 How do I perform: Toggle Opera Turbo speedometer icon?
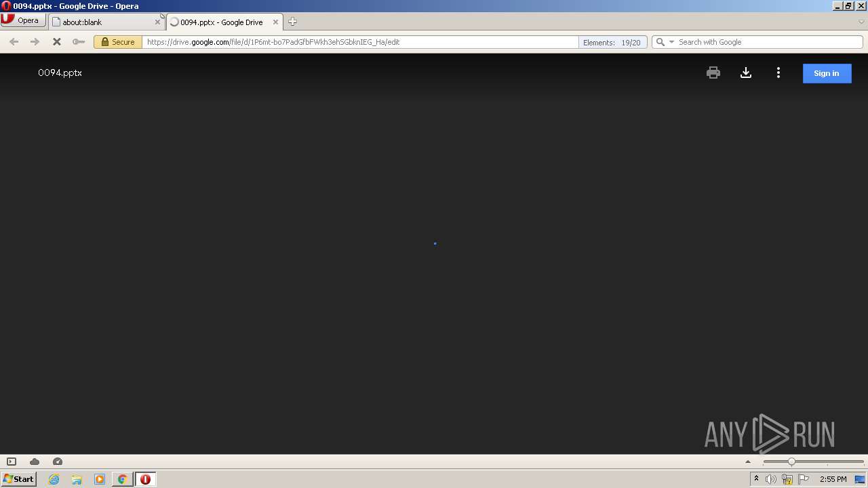[58, 462]
